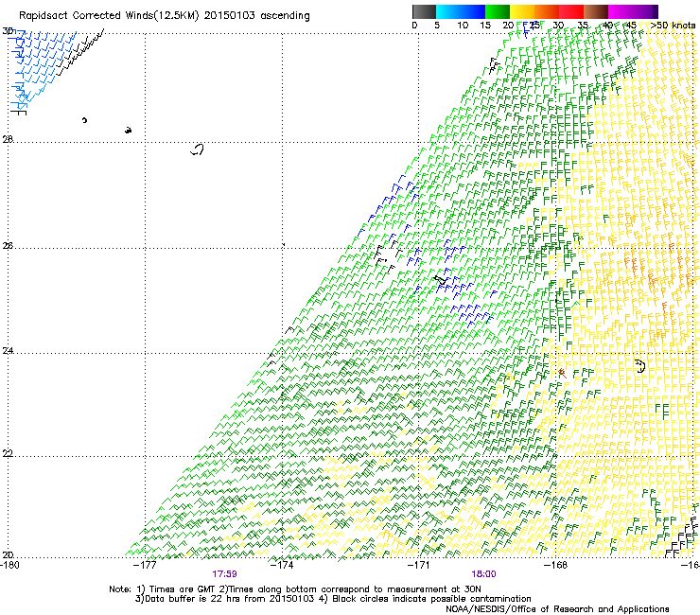Click the chart title 'Rapidscat Corrected Winds(12.5KM)'
700x615 pixels.
[x=109, y=16]
